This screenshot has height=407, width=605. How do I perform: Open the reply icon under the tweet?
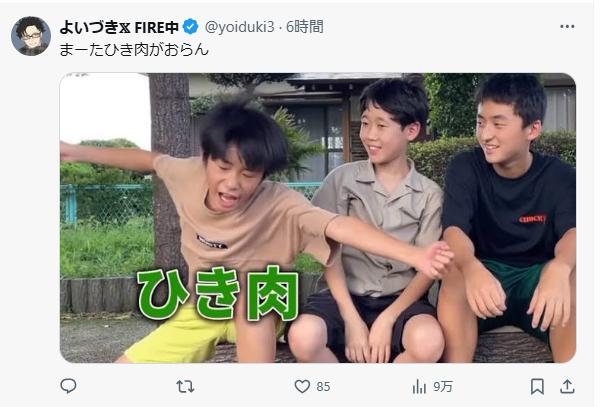(68, 386)
